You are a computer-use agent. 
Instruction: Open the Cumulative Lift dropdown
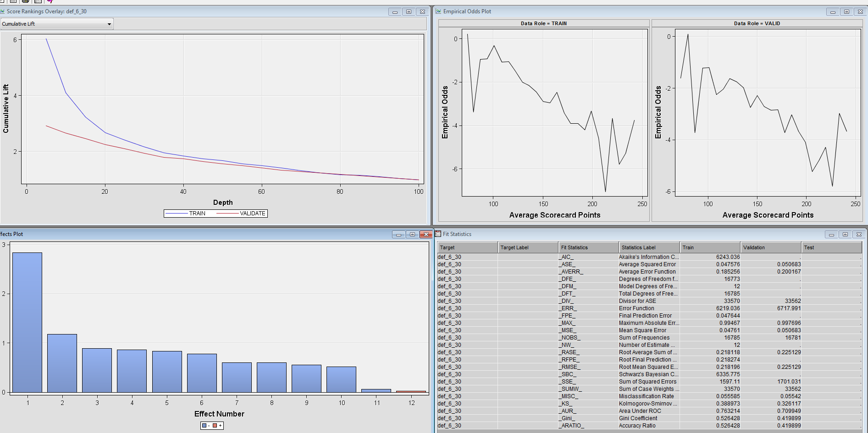[x=109, y=24]
